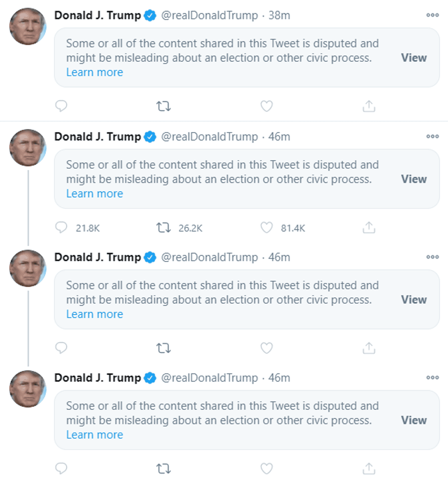Reply to the tweet posted 38 minutes ago
This screenshot has width=448, height=477.
61,106
